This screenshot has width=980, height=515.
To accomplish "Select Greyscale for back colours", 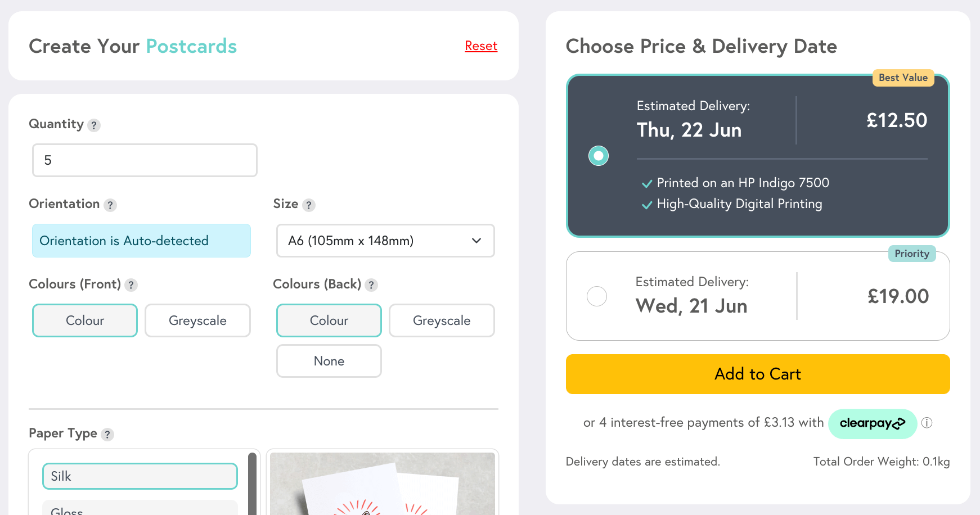I will (442, 320).
